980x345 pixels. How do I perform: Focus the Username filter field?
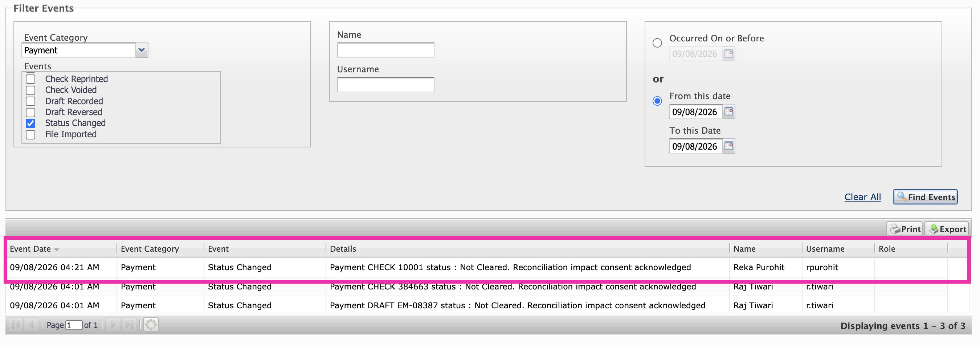[385, 85]
